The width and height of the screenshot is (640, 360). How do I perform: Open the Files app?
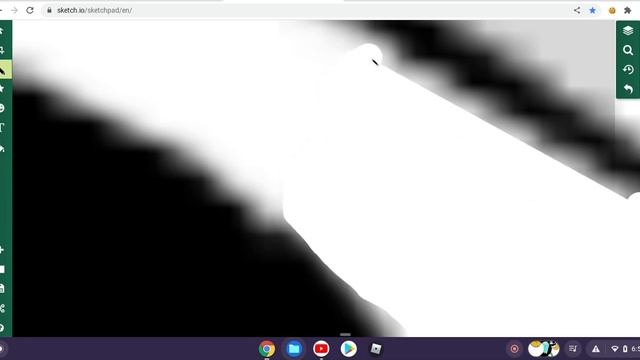coord(294,349)
